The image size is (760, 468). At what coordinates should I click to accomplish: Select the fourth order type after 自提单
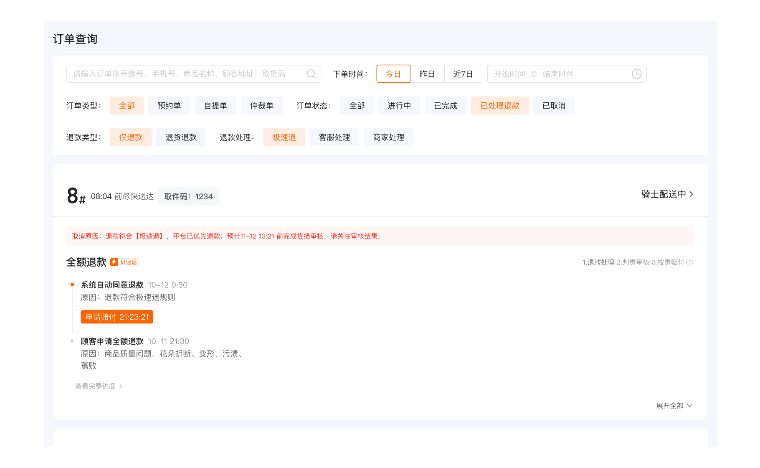coord(262,105)
